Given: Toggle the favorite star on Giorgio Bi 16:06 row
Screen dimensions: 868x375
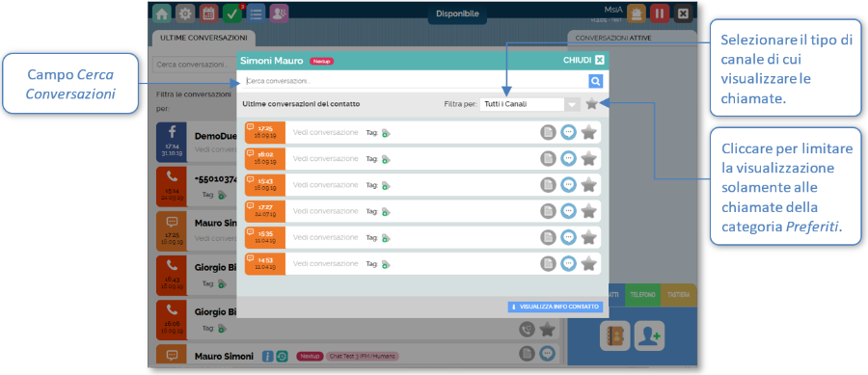Looking at the screenshot, I should click(x=548, y=330).
